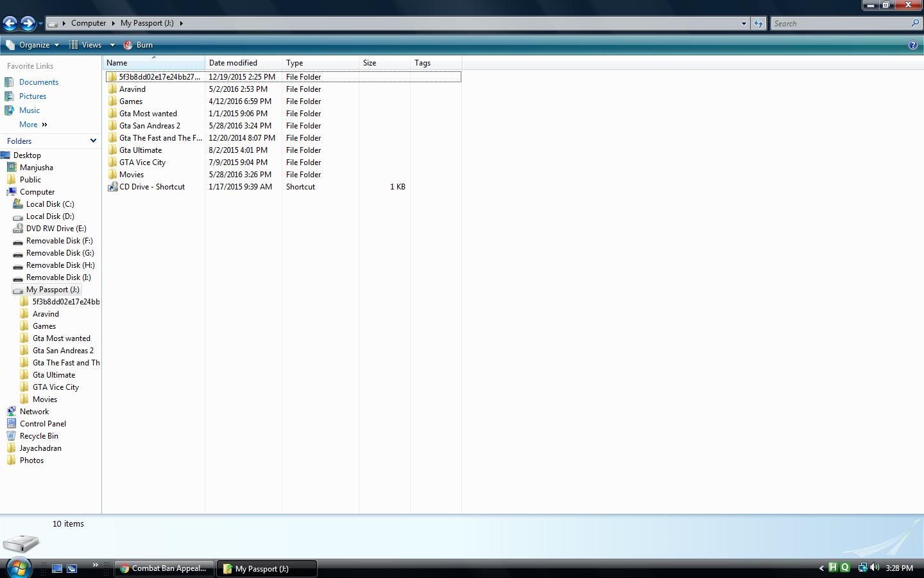924x578 pixels.
Task: Select DVD RW Drive (E:) icon
Action: pos(18,229)
